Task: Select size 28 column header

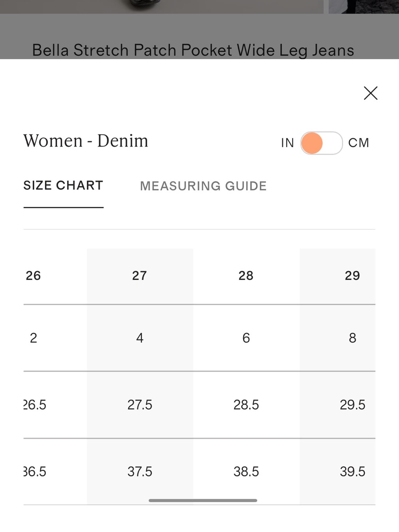Action: pyautogui.click(x=246, y=275)
